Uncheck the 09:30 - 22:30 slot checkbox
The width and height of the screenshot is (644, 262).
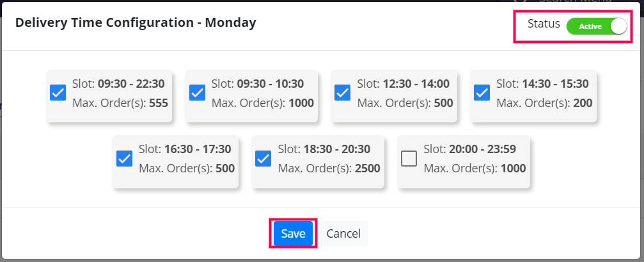tap(58, 94)
